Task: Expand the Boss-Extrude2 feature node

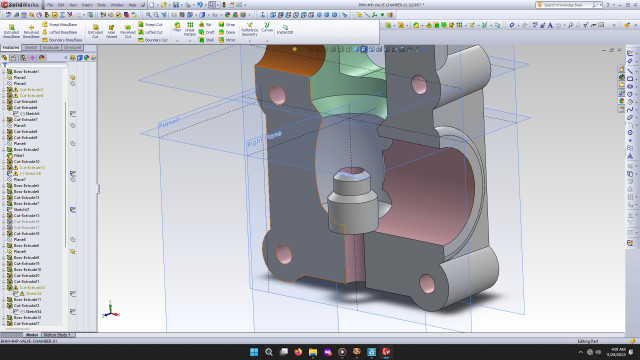Action: (x=4, y=150)
